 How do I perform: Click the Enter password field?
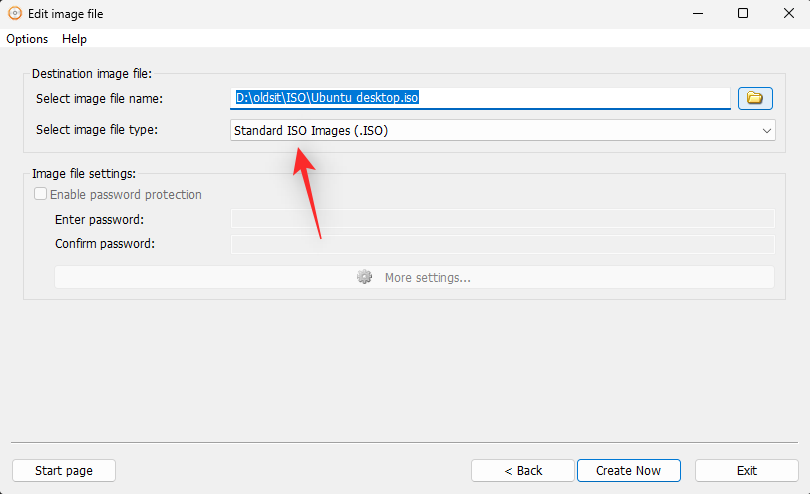503,219
